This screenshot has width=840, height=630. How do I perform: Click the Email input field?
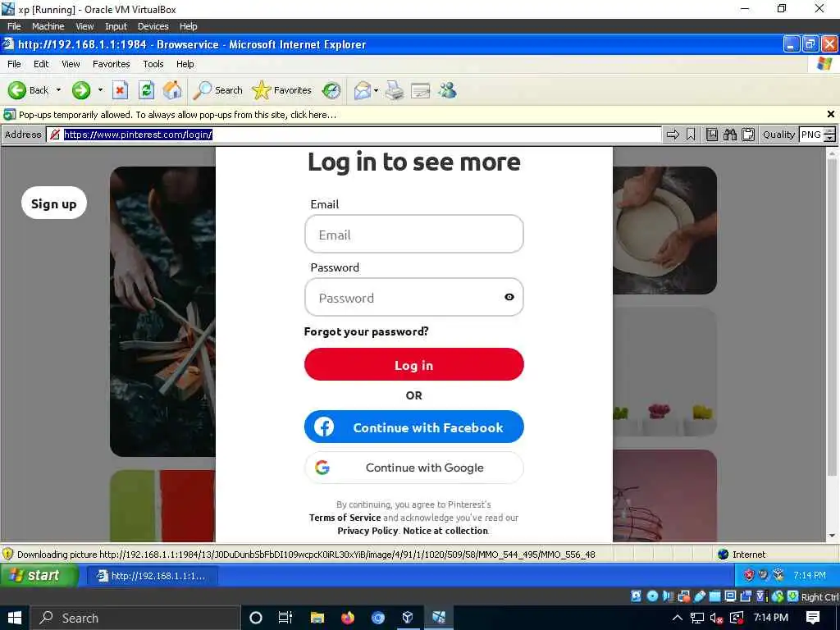click(x=413, y=234)
